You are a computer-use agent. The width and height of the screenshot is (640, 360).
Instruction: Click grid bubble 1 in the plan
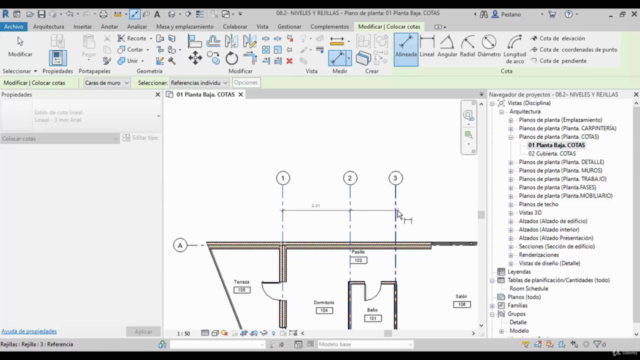click(283, 178)
